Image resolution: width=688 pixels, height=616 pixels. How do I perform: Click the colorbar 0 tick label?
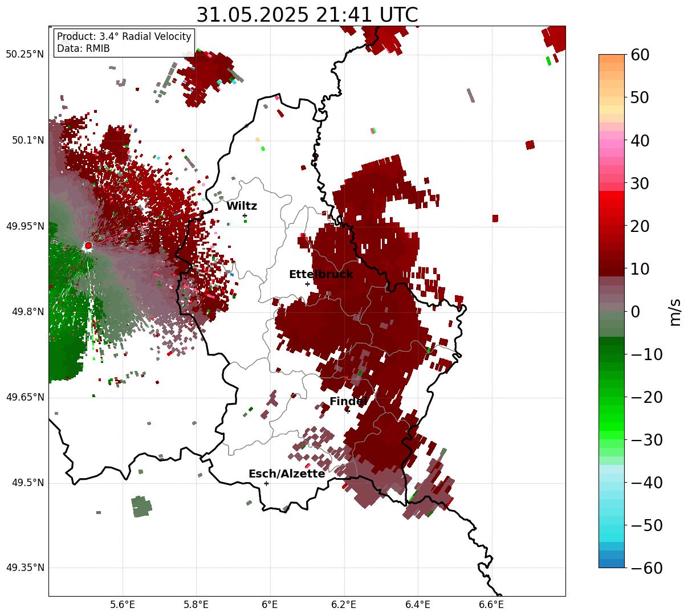click(x=636, y=312)
